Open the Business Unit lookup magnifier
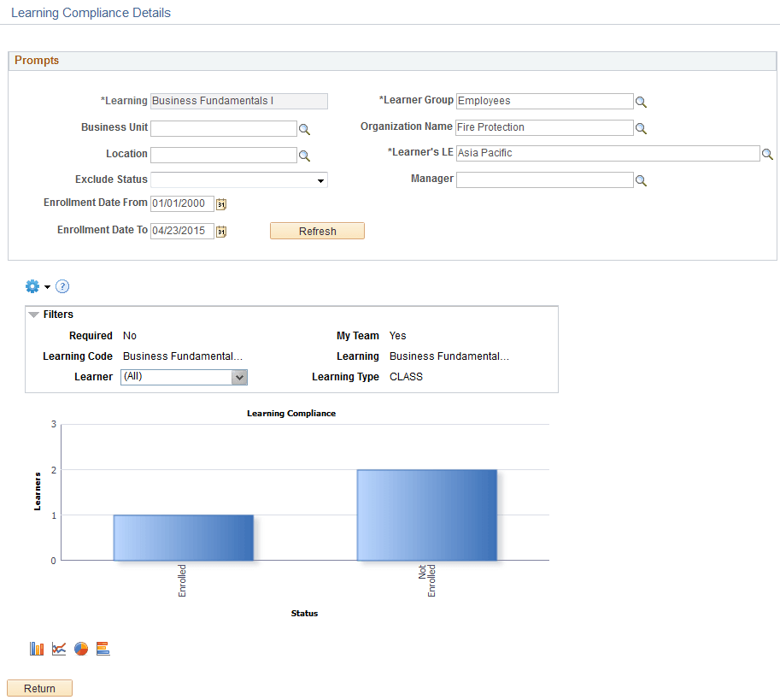780x700 pixels. [305, 128]
